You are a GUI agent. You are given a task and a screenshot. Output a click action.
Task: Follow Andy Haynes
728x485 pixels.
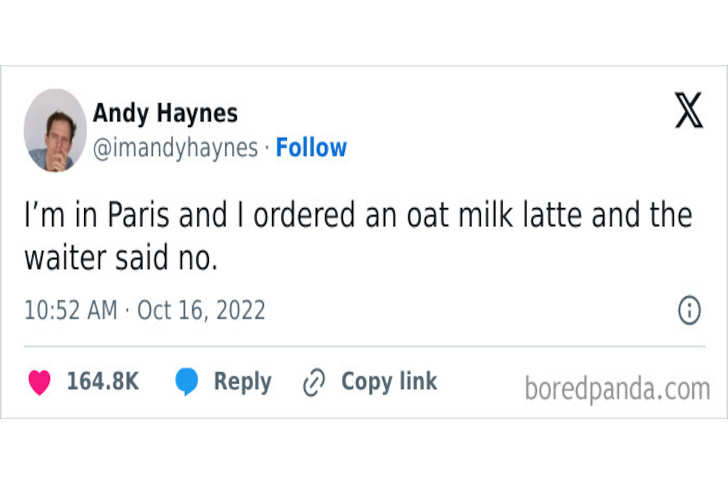pos(311,148)
